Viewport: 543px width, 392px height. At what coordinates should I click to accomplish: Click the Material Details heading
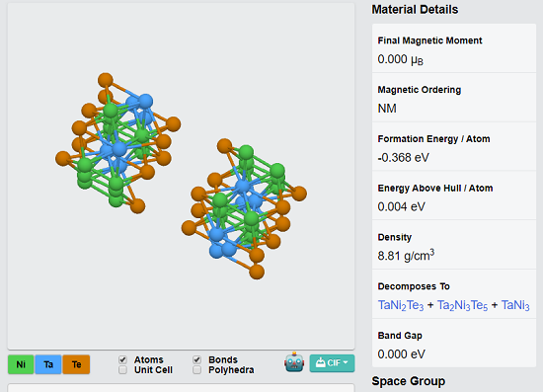pyautogui.click(x=415, y=9)
